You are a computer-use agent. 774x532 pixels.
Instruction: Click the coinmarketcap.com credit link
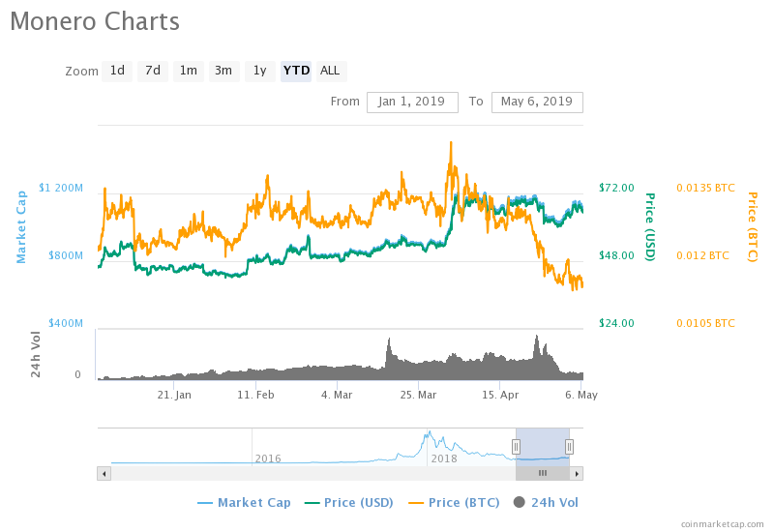[722, 524]
